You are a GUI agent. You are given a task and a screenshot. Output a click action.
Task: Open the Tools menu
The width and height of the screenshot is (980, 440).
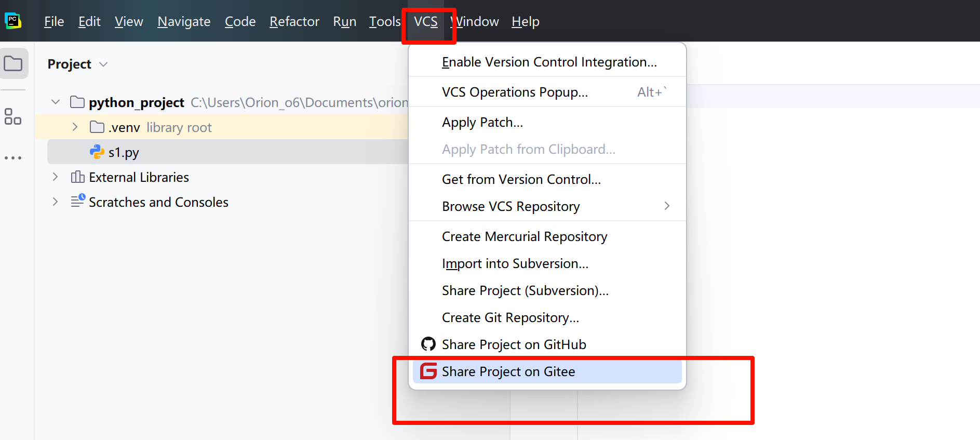point(385,21)
